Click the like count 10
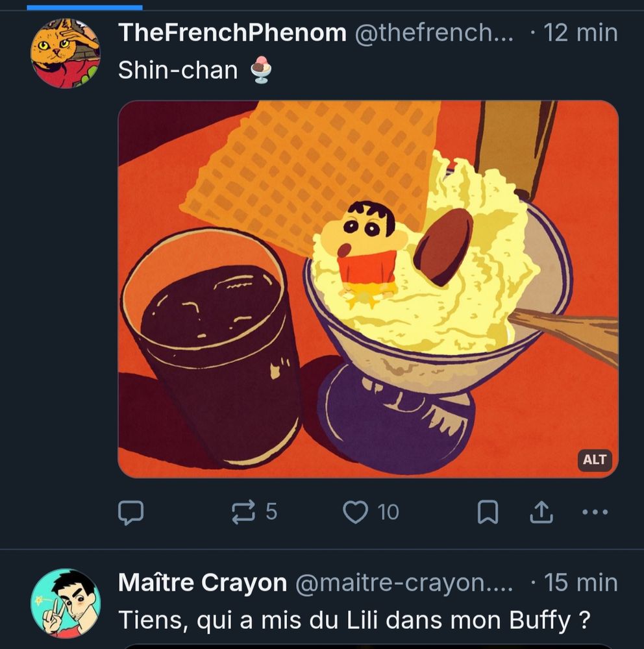The width and height of the screenshot is (644, 649). (x=388, y=513)
